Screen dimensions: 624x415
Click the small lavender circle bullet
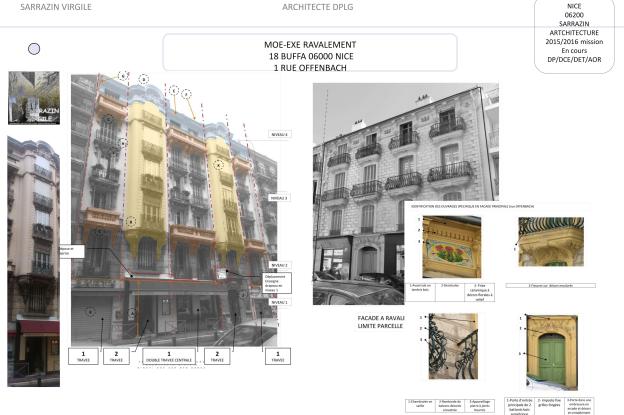pos(34,49)
